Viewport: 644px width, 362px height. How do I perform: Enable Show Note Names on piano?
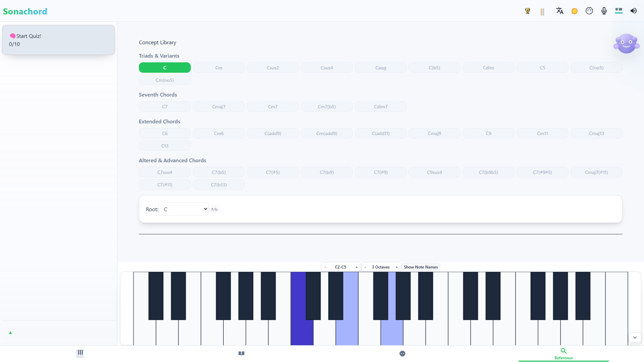point(421,267)
